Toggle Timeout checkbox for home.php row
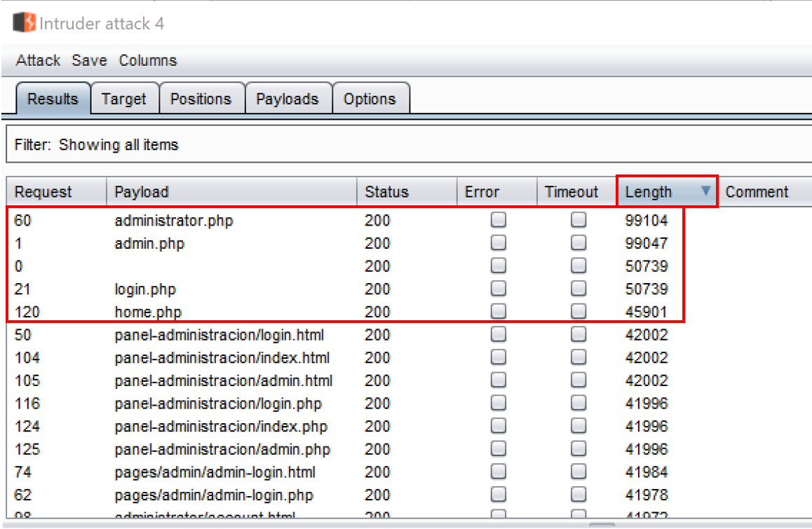This screenshot has height=529, width=812. [578, 312]
